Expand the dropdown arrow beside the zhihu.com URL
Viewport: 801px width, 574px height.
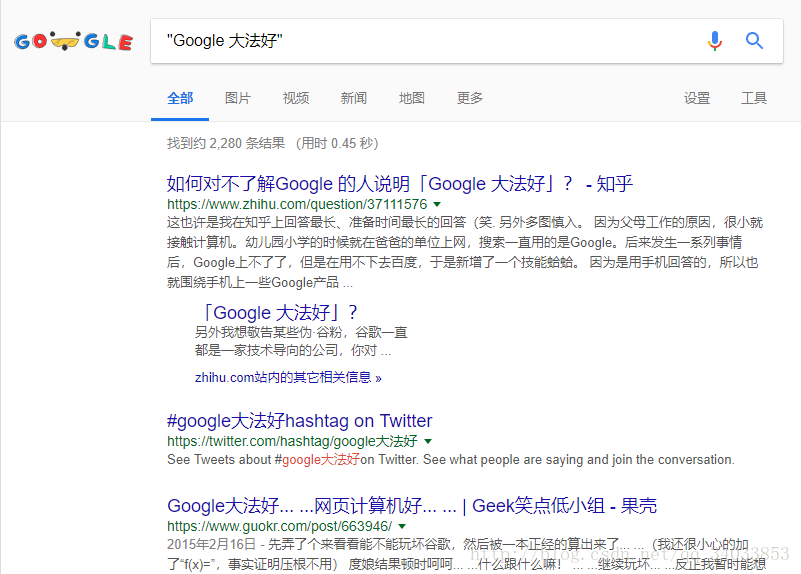pyautogui.click(x=437, y=204)
